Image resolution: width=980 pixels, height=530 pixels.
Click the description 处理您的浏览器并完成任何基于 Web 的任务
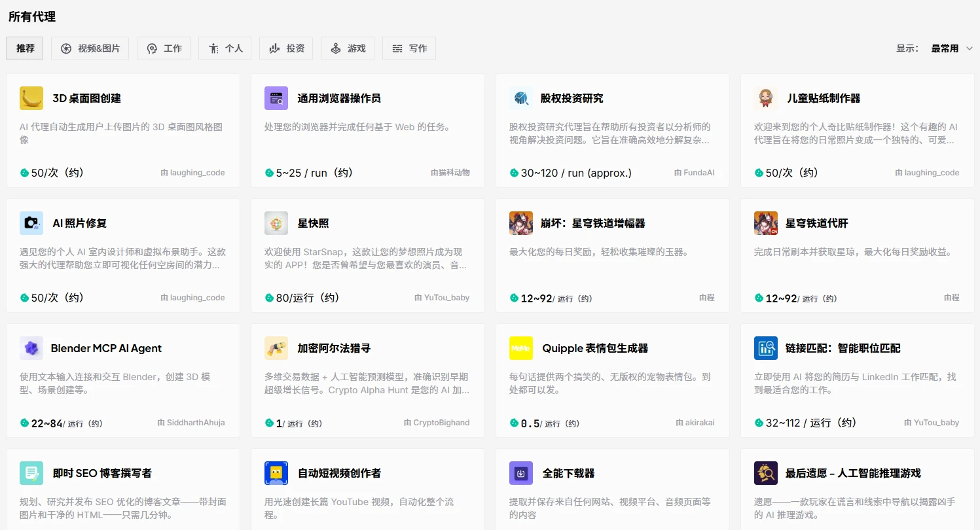(x=357, y=127)
